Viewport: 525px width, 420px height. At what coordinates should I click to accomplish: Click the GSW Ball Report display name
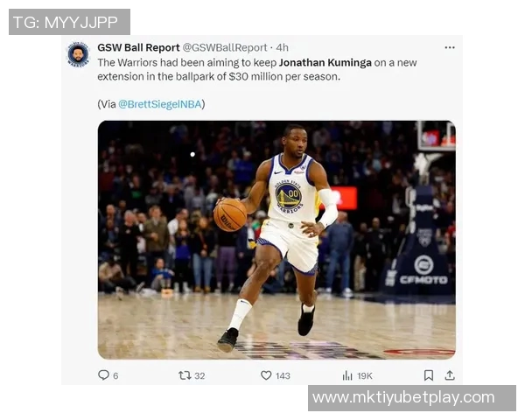tap(138, 47)
